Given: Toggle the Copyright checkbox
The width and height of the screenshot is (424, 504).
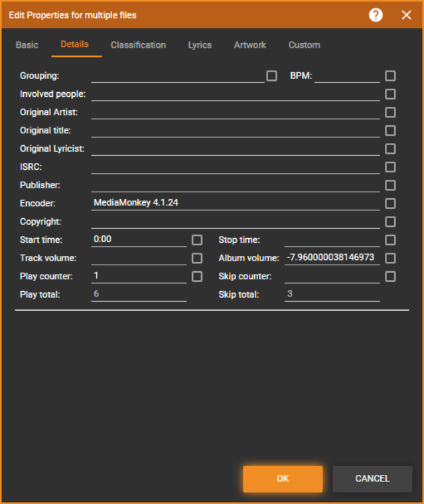Looking at the screenshot, I should 390,221.
